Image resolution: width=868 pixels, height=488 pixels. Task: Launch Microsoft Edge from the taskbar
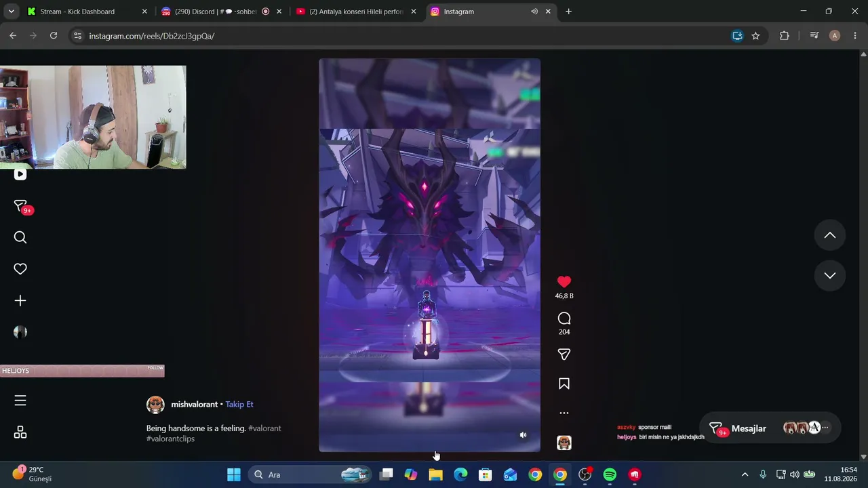coord(460,474)
